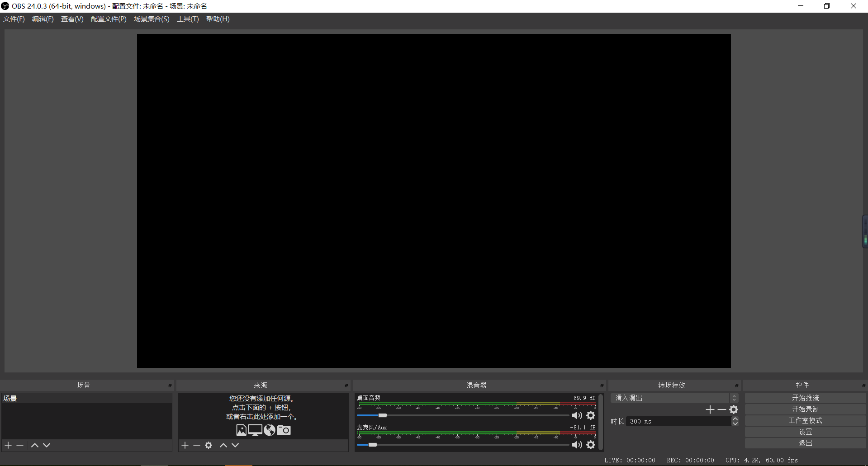The image size is (868, 466).
Task: Open 麦克风/Aux settings gear
Action: pos(591,445)
